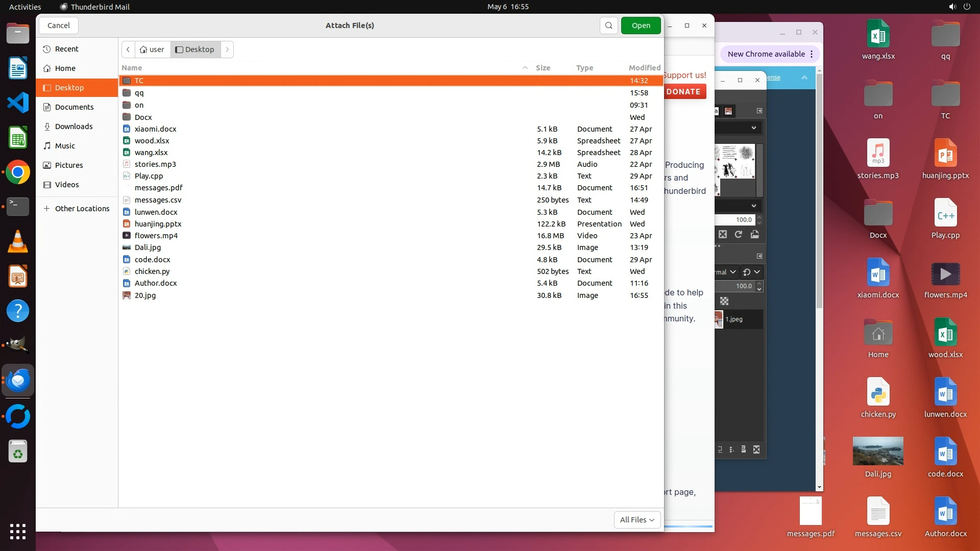Click the Cancel button
The width and height of the screenshot is (980, 551).
(58, 26)
